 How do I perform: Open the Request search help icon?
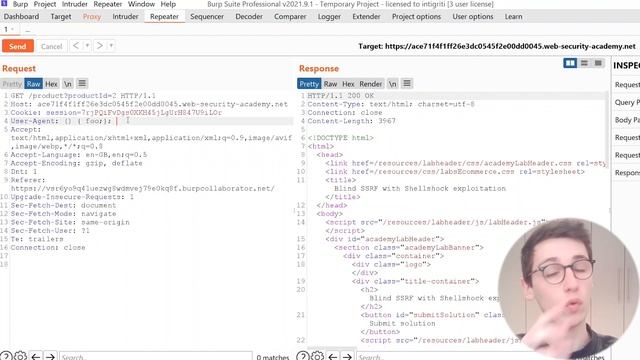(6, 356)
